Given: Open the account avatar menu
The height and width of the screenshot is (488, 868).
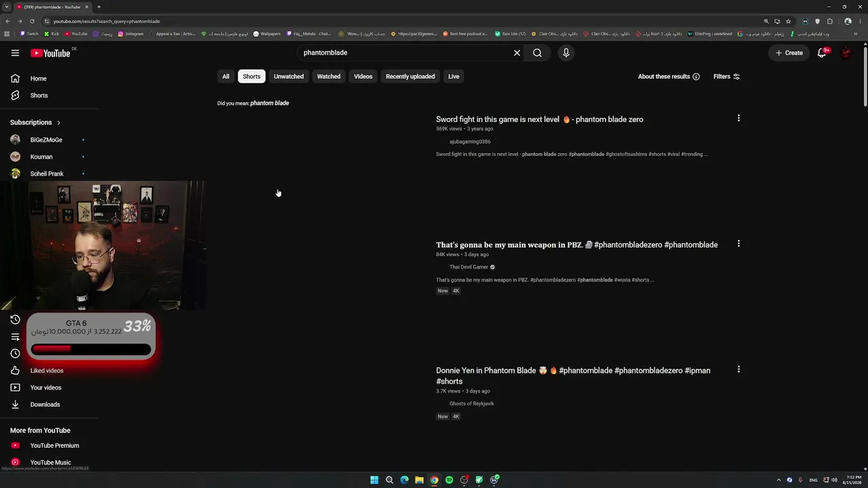Looking at the screenshot, I should [x=846, y=53].
